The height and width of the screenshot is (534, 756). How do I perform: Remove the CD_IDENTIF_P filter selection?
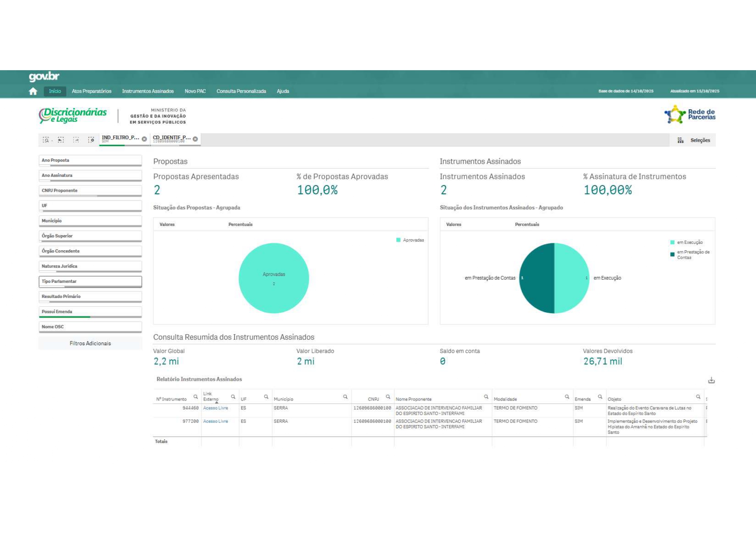pos(195,139)
